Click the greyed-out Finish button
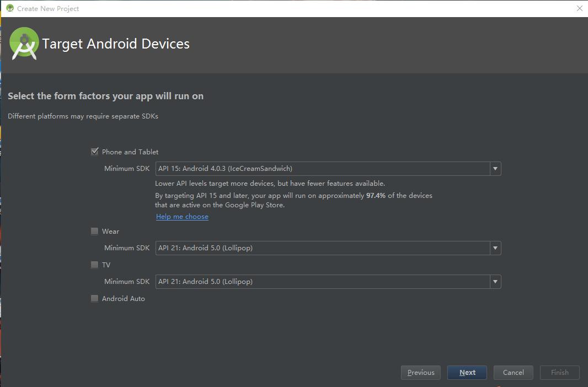 pos(559,373)
